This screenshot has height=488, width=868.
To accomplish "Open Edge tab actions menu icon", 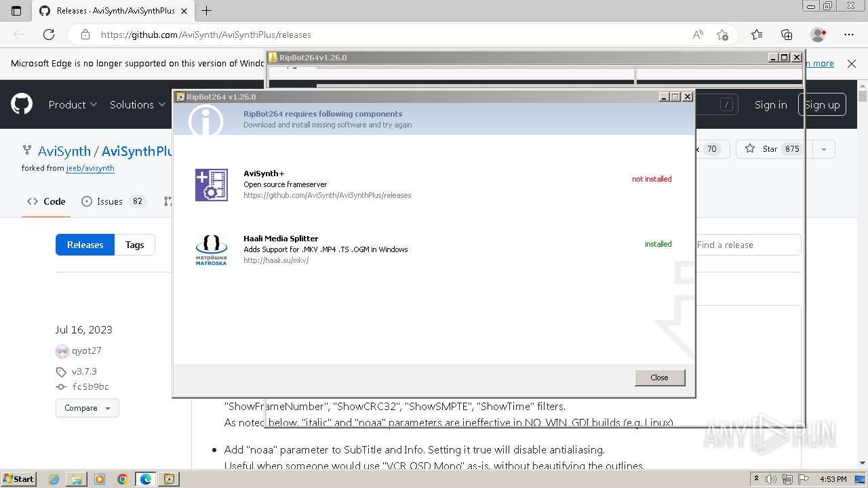I will [16, 10].
